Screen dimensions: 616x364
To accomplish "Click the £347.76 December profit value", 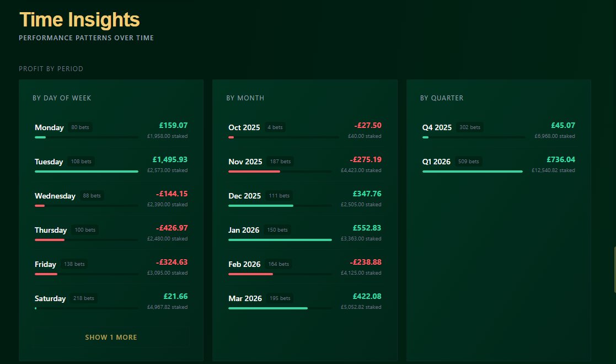I will pos(367,194).
